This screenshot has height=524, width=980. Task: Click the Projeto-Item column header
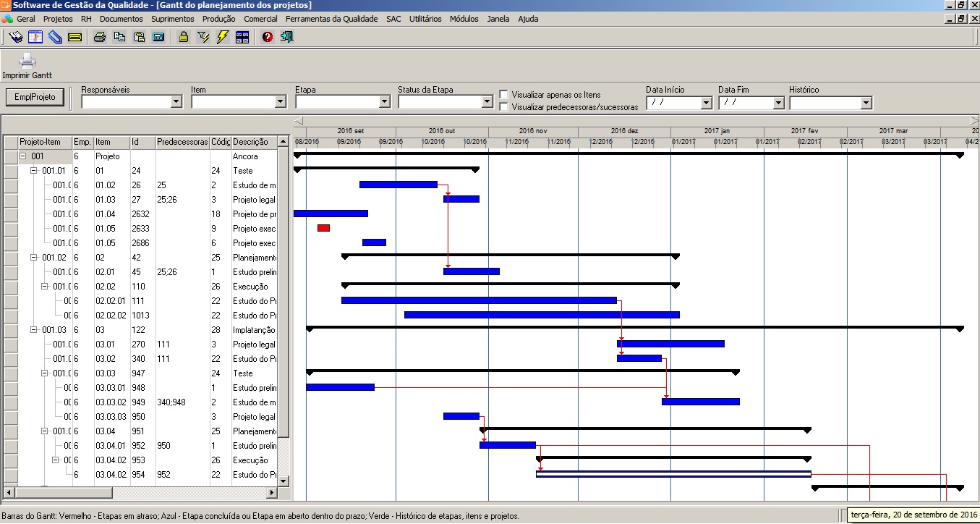45,142
